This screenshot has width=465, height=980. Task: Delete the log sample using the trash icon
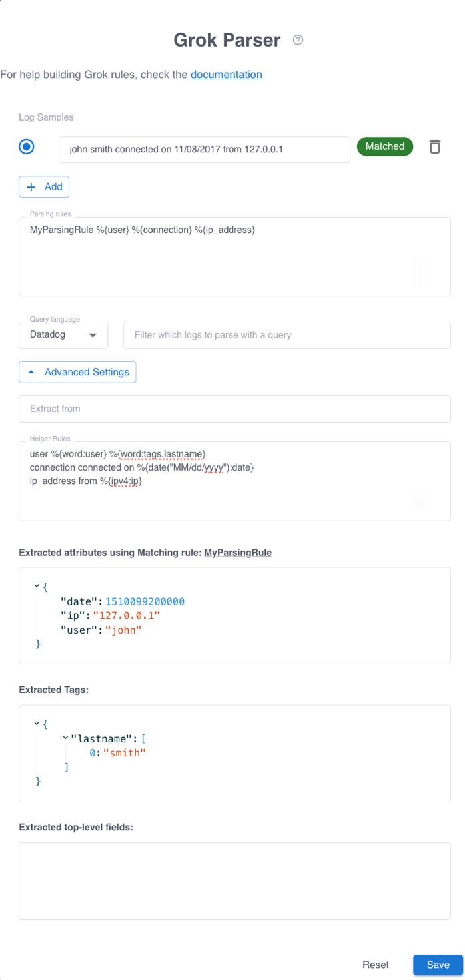[435, 146]
